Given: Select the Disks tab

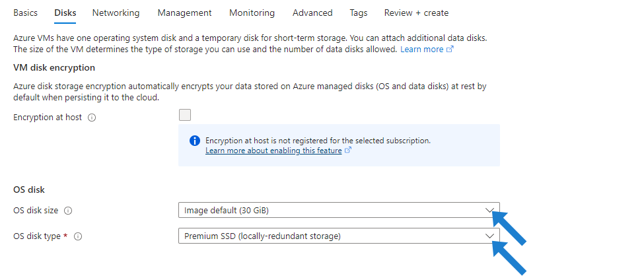Looking at the screenshot, I should click(x=65, y=13).
